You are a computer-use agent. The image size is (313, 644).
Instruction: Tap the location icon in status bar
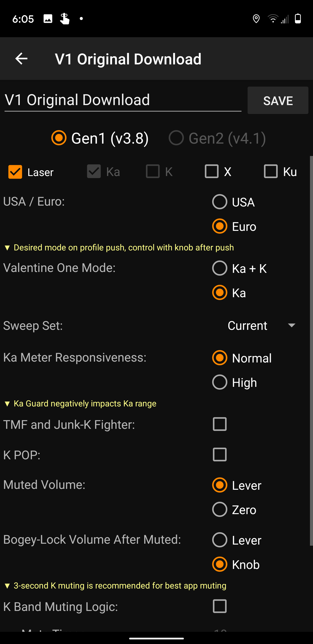point(256,19)
